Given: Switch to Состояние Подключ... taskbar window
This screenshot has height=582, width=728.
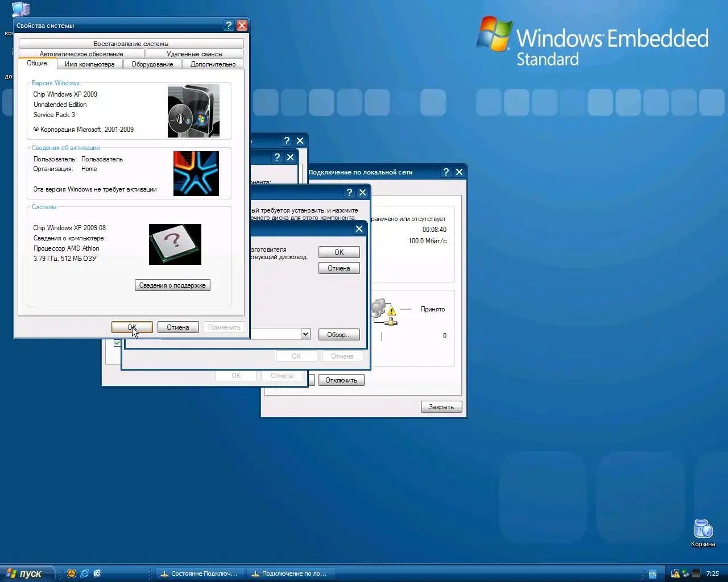Looking at the screenshot, I should 200,573.
